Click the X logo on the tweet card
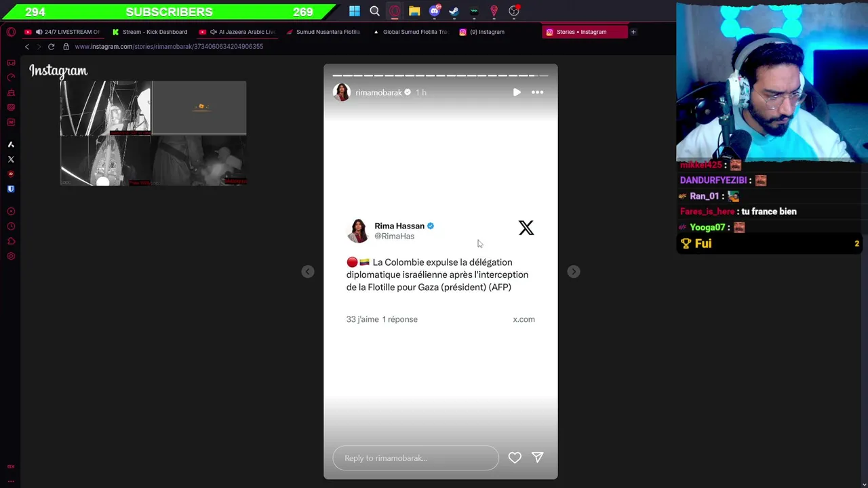This screenshot has width=868, height=488. coord(526,228)
